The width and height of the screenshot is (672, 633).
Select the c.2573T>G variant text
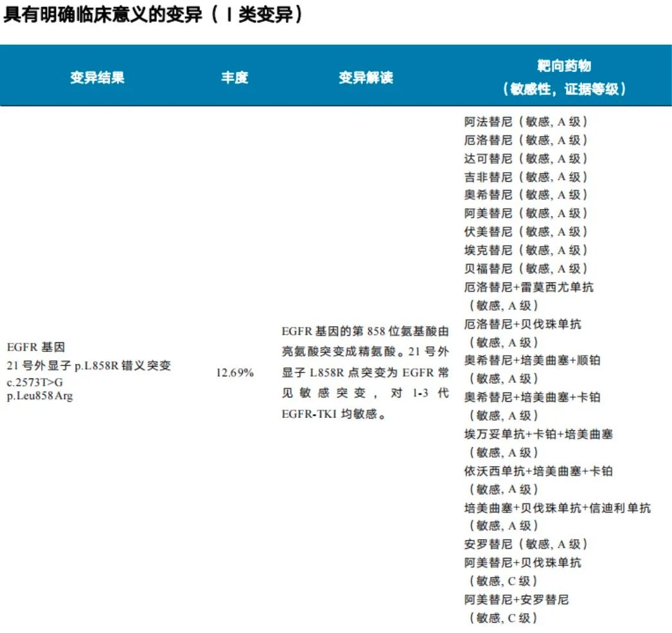[35, 383]
